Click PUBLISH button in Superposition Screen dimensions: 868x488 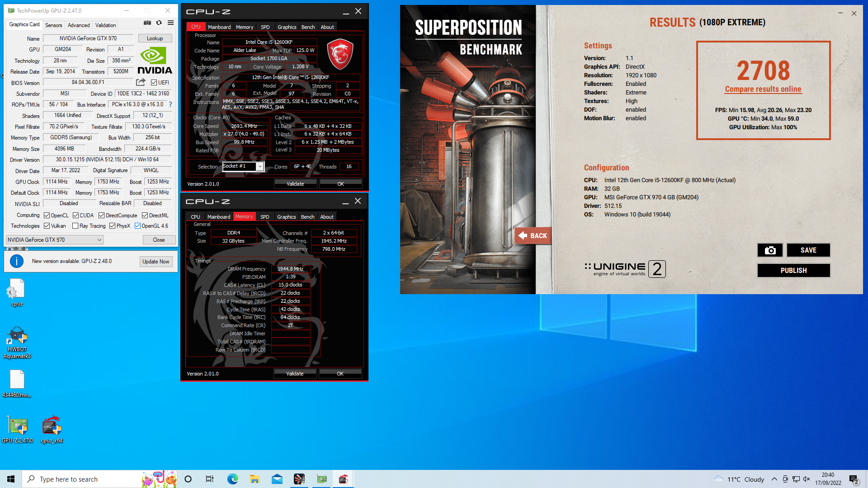[793, 270]
